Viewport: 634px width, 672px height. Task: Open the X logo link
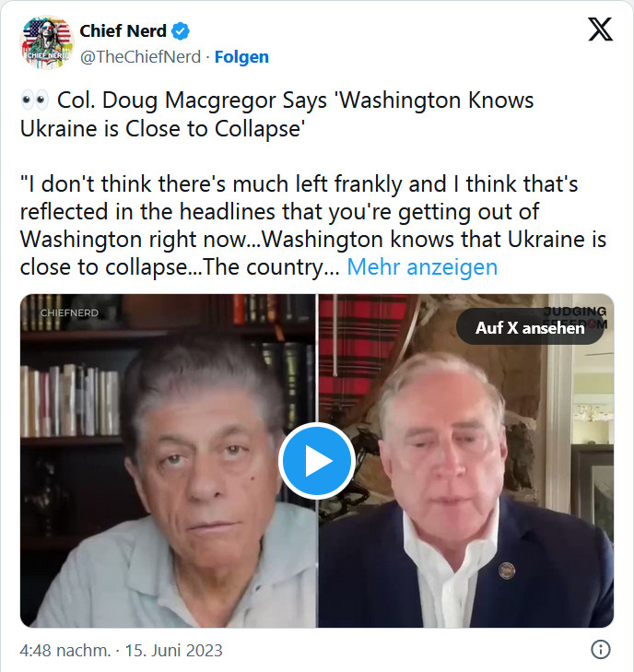600,31
